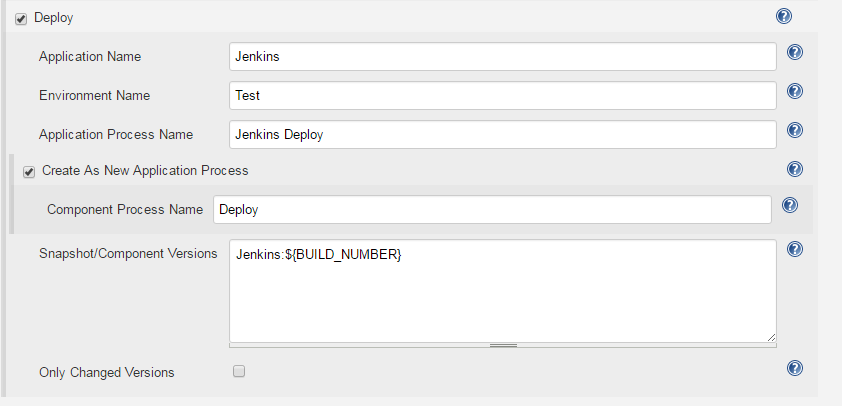Click the resize bar below the versions textarea
The width and height of the screenshot is (842, 406).
(503, 345)
